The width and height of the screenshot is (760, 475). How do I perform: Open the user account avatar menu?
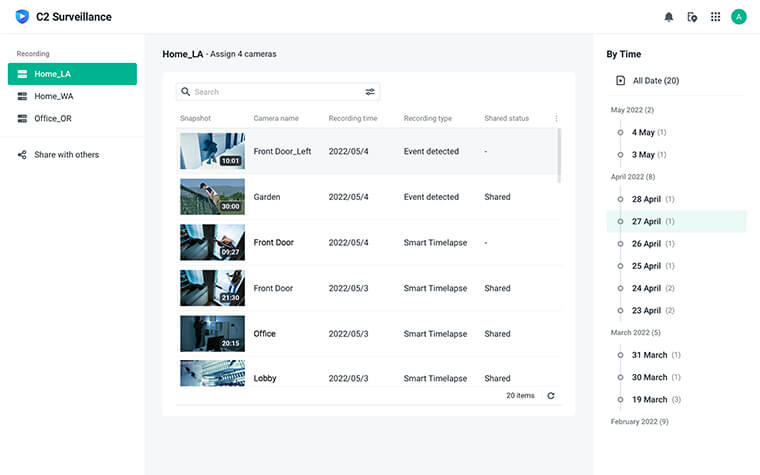[739, 17]
